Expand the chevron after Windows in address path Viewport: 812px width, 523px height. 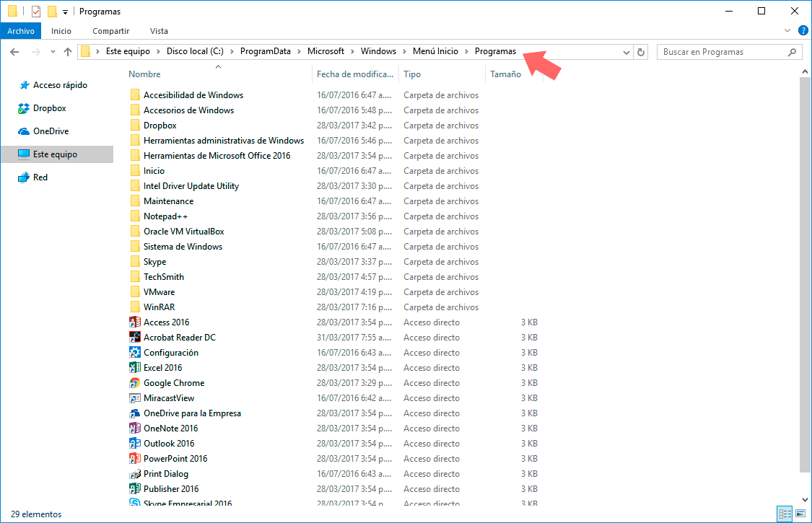click(x=404, y=51)
